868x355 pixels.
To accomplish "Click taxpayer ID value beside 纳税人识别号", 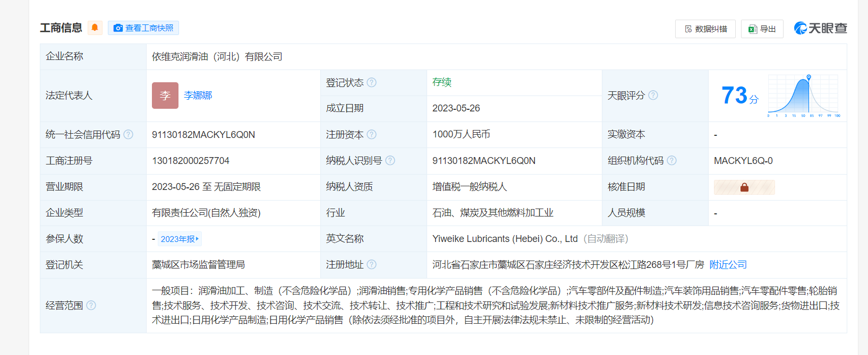I will (484, 161).
